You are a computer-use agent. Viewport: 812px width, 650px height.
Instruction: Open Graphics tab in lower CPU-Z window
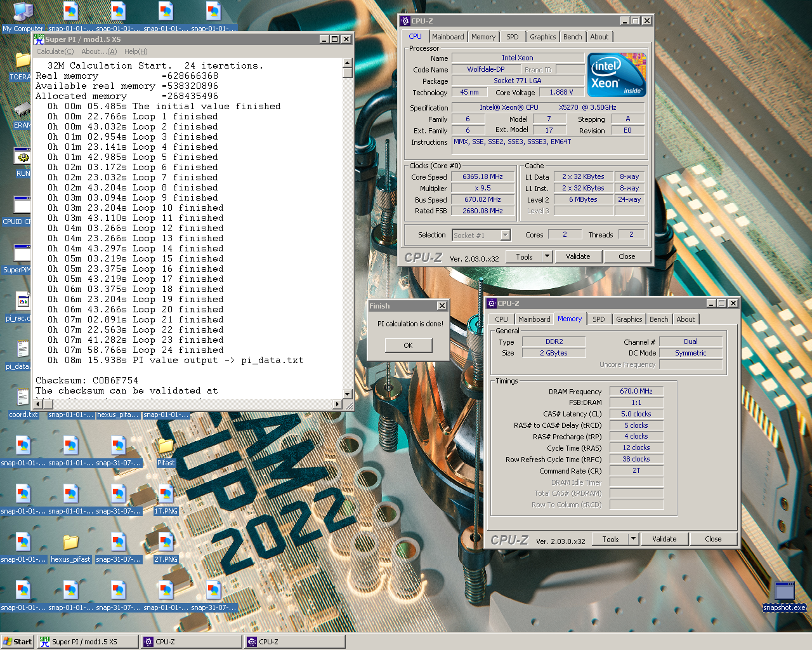(629, 319)
